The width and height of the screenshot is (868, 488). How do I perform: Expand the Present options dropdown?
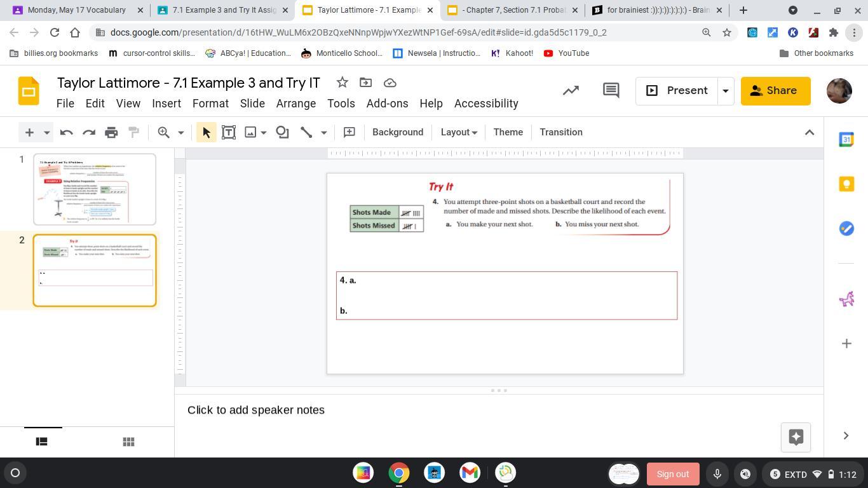725,91
